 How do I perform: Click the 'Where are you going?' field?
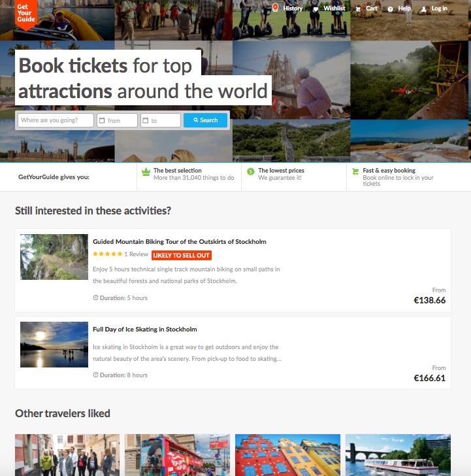coord(56,120)
